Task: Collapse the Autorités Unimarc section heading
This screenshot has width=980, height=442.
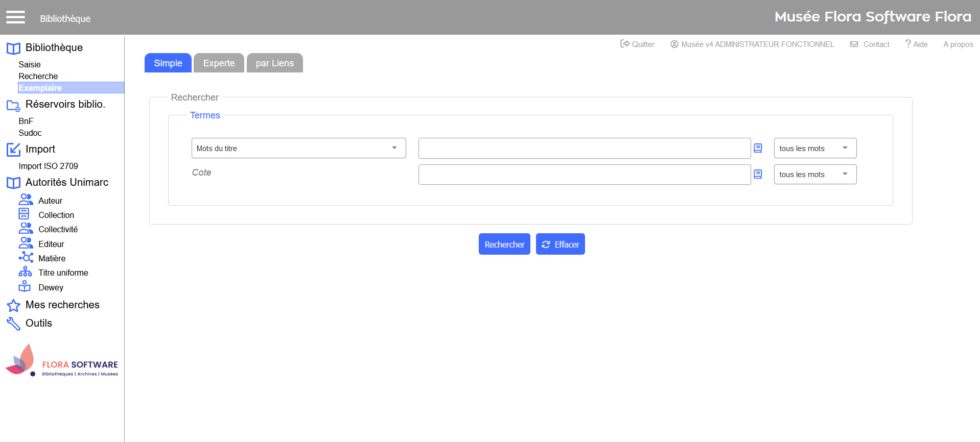Action: pyautogui.click(x=67, y=182)
